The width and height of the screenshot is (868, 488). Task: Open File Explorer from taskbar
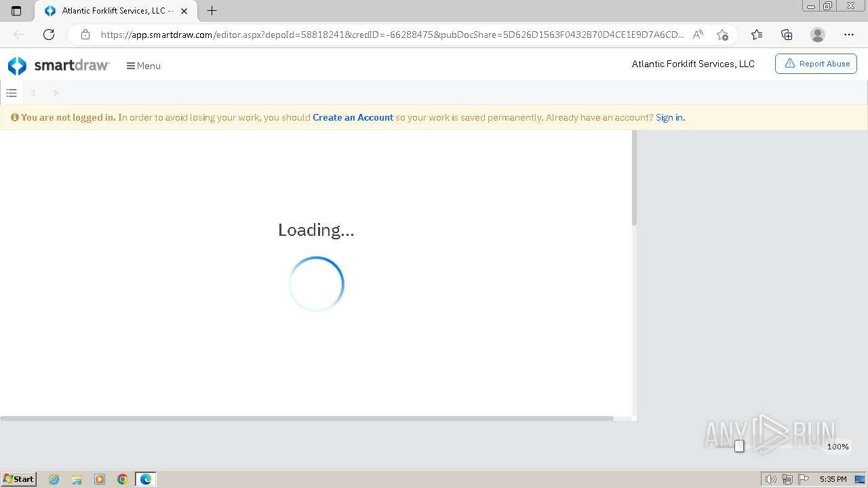pos(77,479)
